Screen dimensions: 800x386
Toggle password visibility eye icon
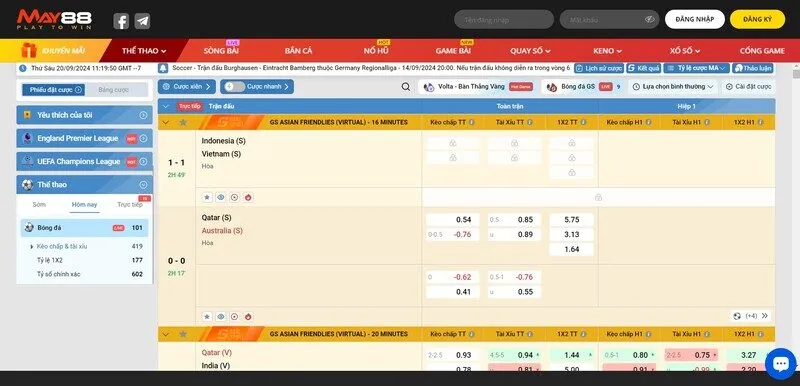649,19
